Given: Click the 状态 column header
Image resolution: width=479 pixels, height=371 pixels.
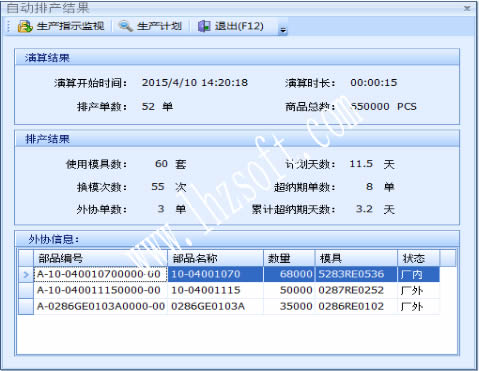Looking at the screenshot, I should point(419,258).
